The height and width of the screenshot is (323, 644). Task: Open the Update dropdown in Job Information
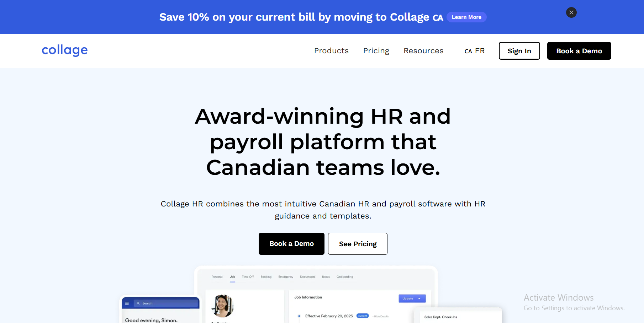tap(412, 298)
